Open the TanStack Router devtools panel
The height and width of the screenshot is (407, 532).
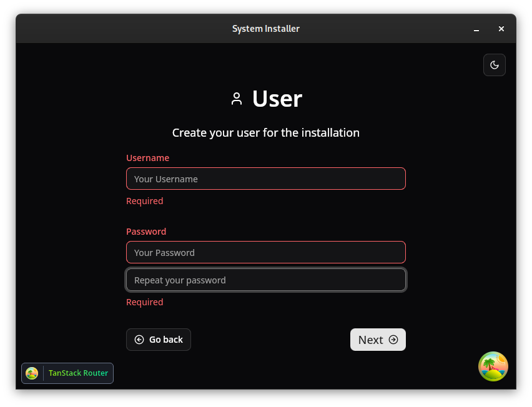[67, 373]
